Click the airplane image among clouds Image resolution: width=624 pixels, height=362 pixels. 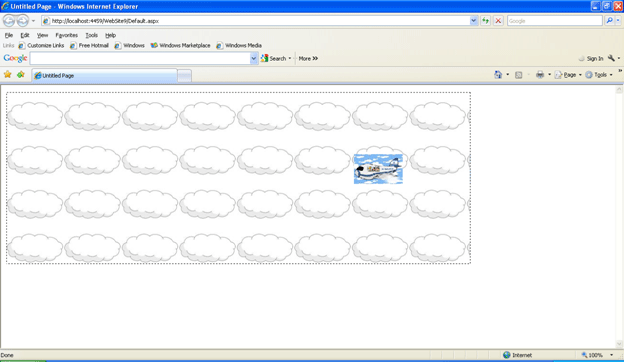coord(378,169)
